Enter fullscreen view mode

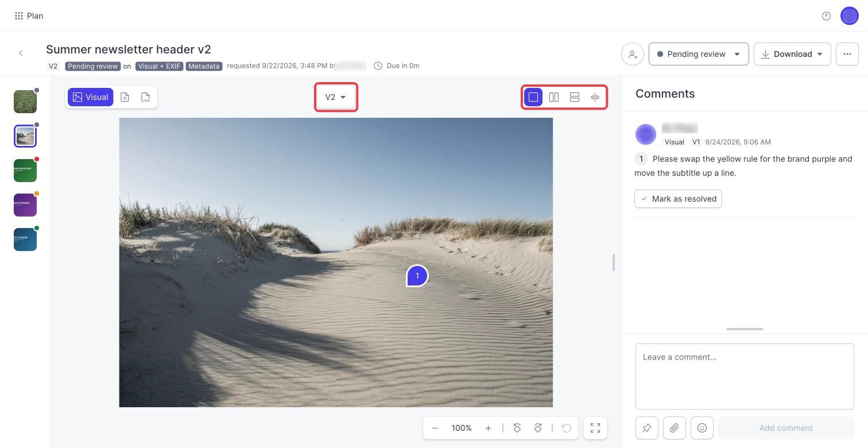coord(595,428)
